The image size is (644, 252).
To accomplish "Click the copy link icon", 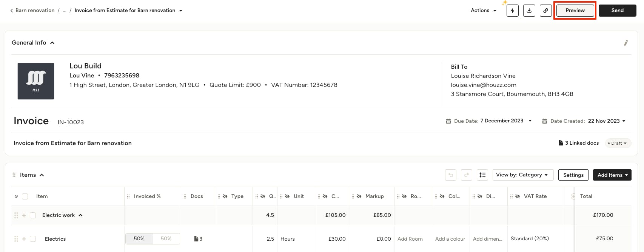I will coord(545,11).
